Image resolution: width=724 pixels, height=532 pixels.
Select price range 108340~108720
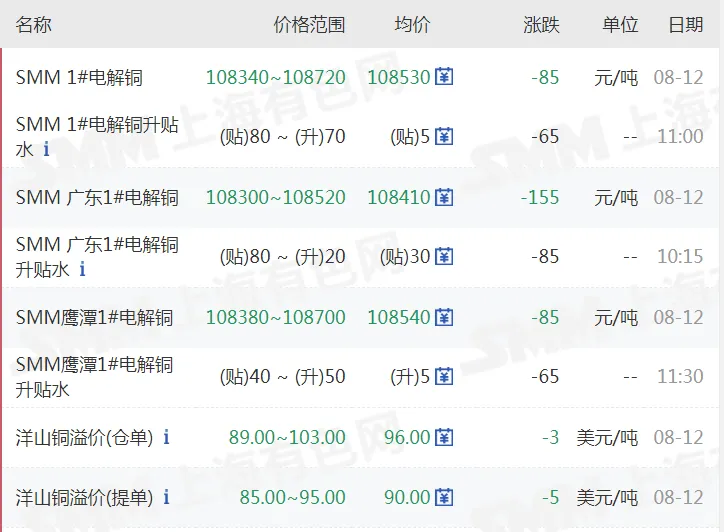(x=276, y=77)
